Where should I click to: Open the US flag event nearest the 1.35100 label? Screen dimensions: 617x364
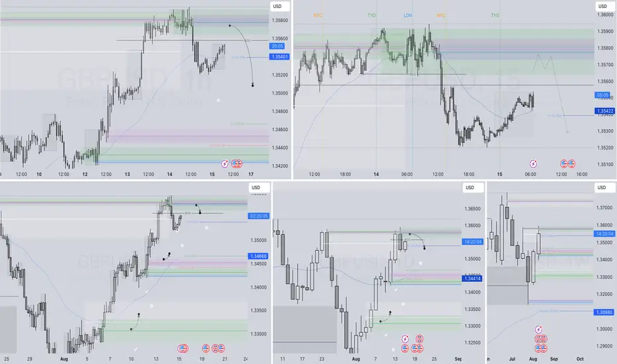(x=572, y=163)
